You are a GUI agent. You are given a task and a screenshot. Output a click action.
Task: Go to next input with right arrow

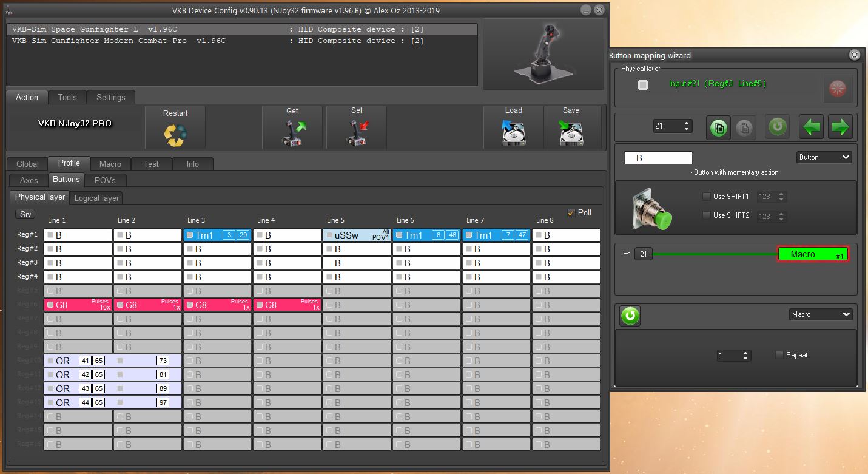click(840, 127)
